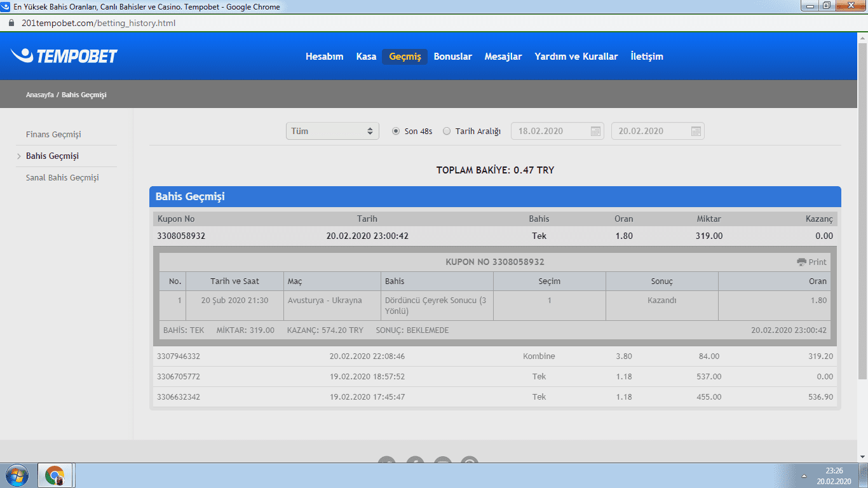Click the KUPON NO 3308058932 heading
868x488 pixels.
coord(495,262)
